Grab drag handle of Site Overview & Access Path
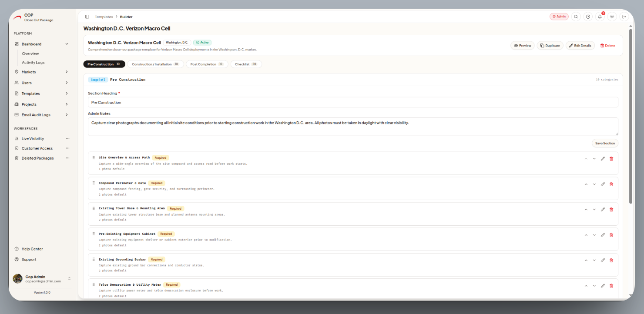This screenshot has width=644, height=314. (x=94, y=157)
